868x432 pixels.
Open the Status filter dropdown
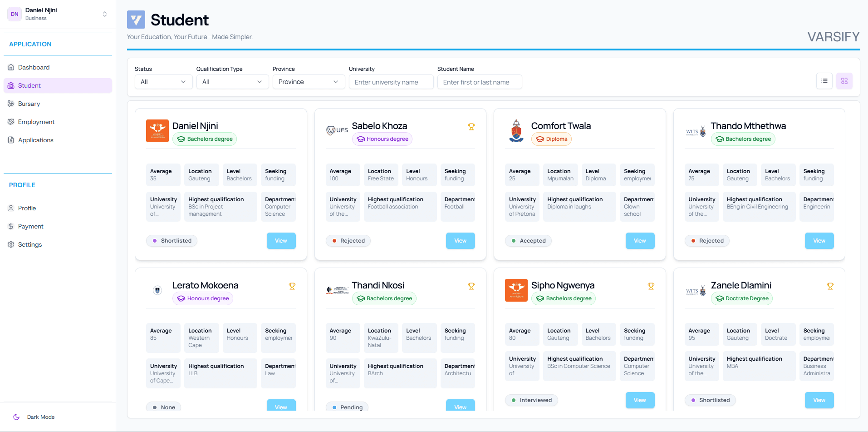click(163, 82)
